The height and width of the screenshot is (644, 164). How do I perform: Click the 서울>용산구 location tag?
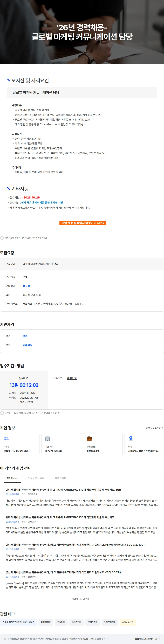127,622
